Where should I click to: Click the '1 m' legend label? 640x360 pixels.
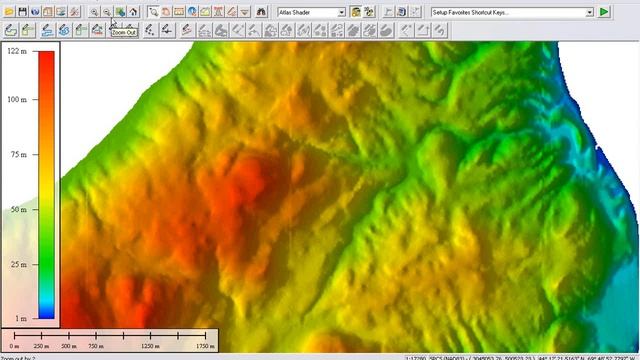click(x=21, y=318)
